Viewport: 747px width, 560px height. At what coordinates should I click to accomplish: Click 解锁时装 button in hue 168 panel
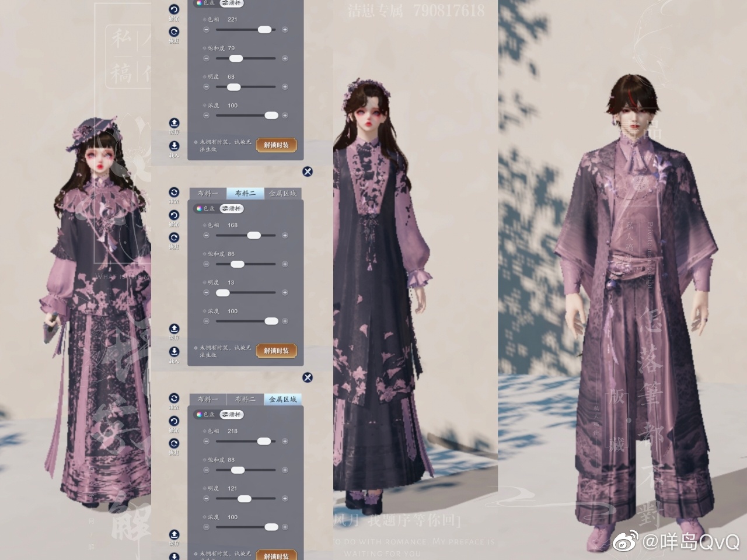point(277,351)
